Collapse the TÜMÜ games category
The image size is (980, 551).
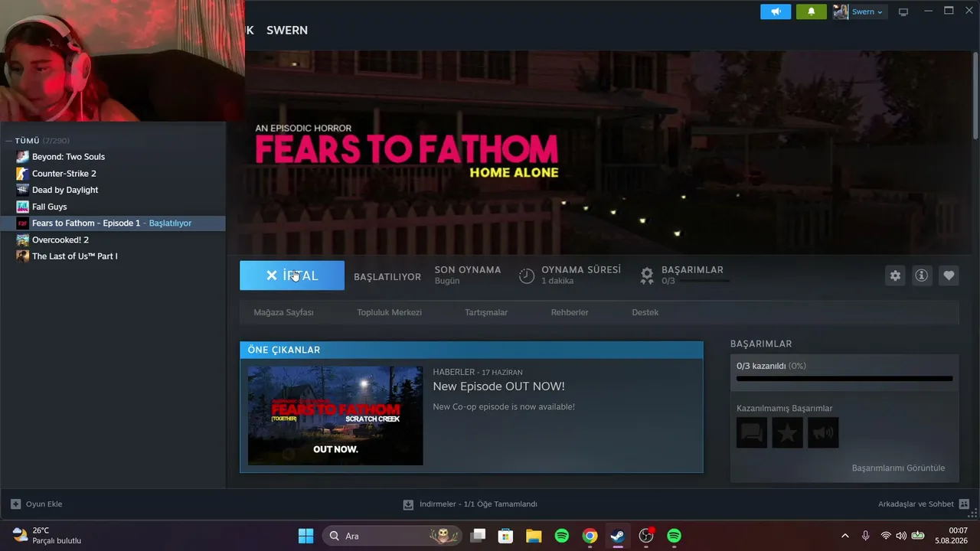tap(9, 141)
